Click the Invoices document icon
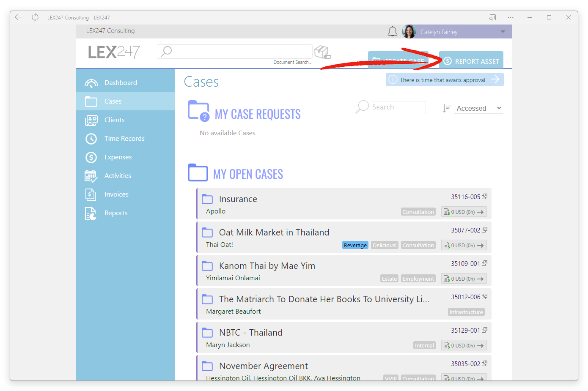Image resolution: width=588 pixels, height=391 pixels. pyautogui.click(x=91, y=194)
